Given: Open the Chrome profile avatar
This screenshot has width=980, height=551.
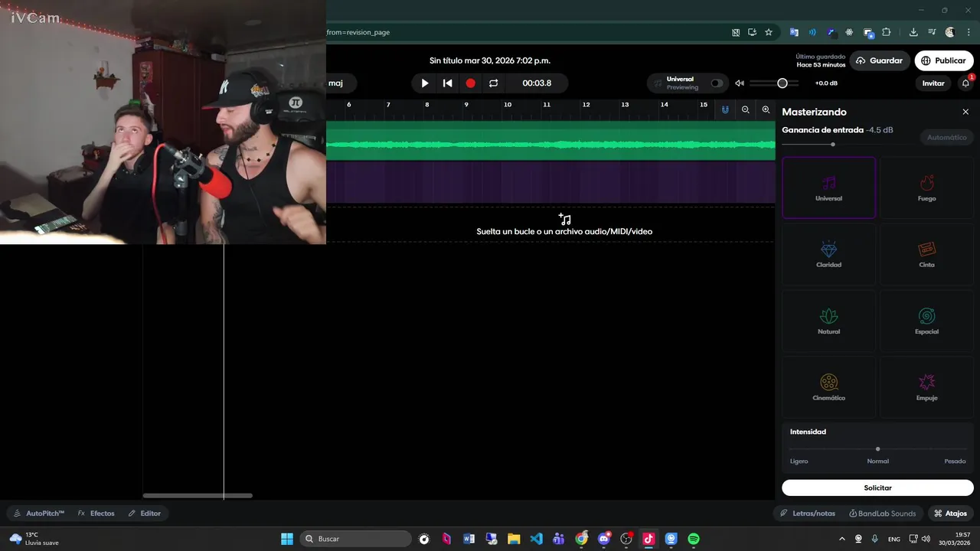Looking at the screenshot, I should [x=950, y=32].
